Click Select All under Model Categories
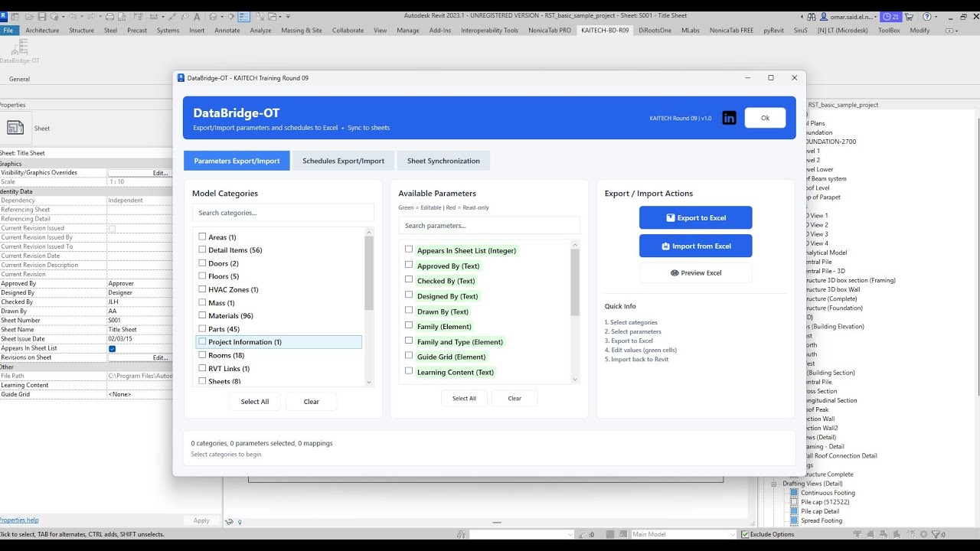 pyautogui.click(x=255, y=402)
